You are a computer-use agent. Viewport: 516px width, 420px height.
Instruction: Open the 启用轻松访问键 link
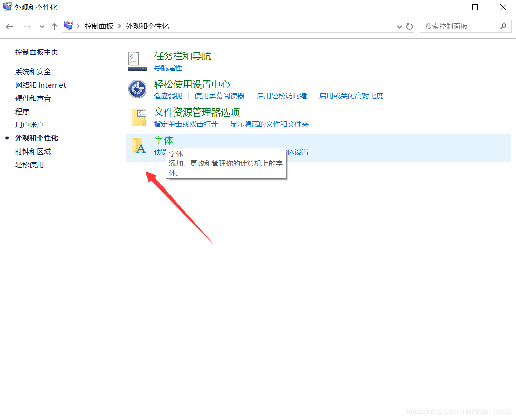click(x=282, y=96)
